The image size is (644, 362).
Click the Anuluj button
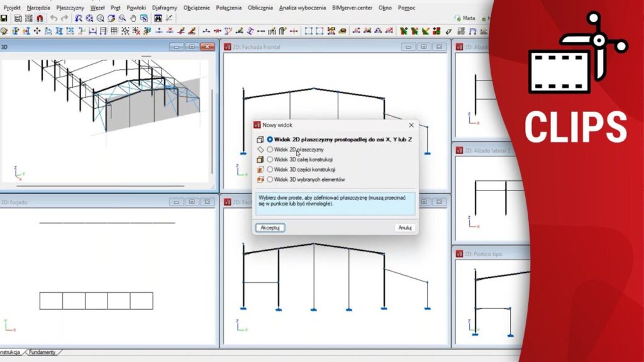tap(404, 228)
